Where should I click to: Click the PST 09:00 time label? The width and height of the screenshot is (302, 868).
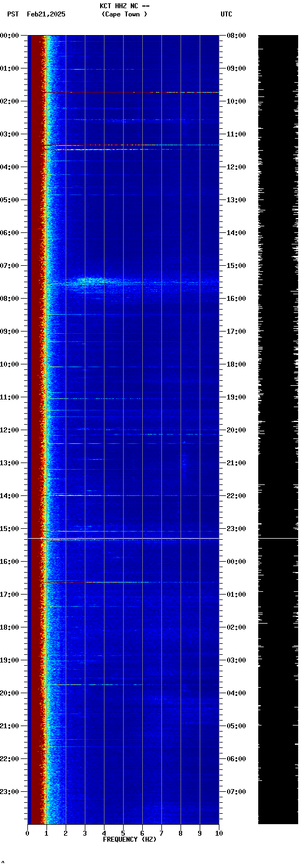coord(9,332)
